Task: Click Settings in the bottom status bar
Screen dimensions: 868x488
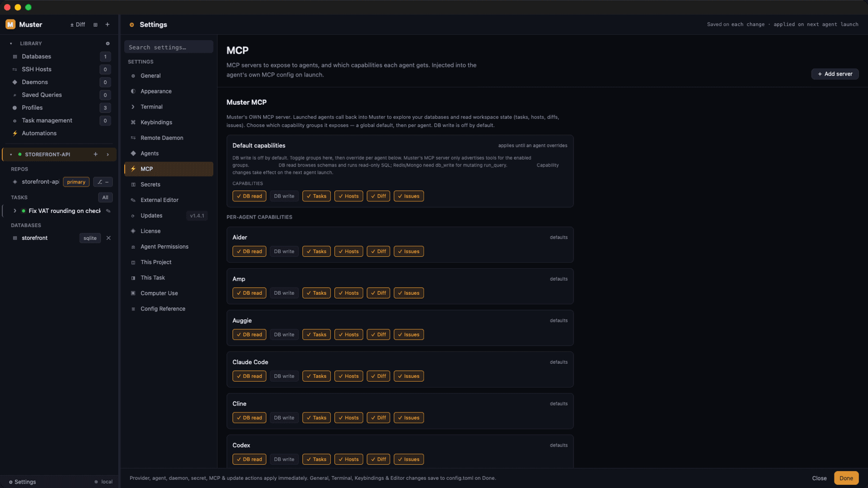Action: click(22, 482)
